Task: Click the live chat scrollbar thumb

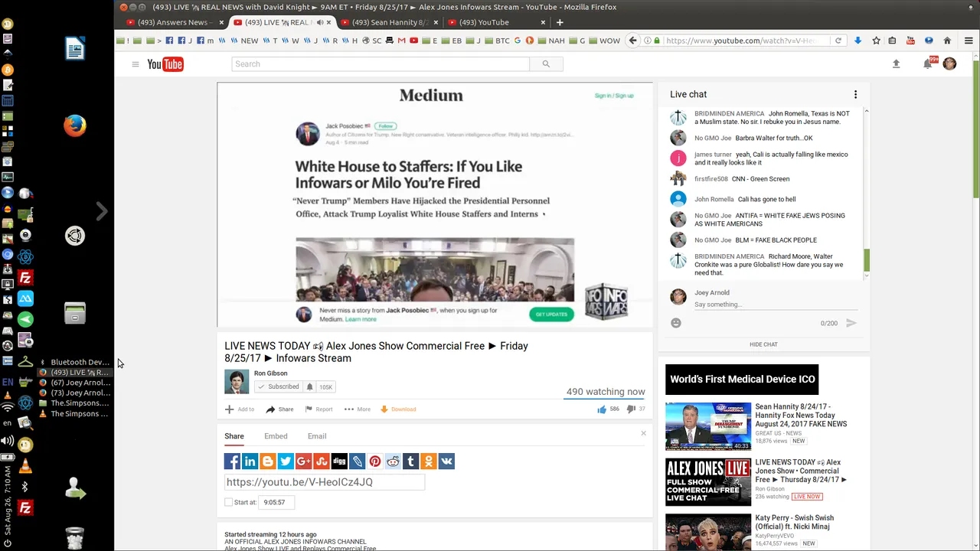Action: pyautogui.click(x=867, y=260)
